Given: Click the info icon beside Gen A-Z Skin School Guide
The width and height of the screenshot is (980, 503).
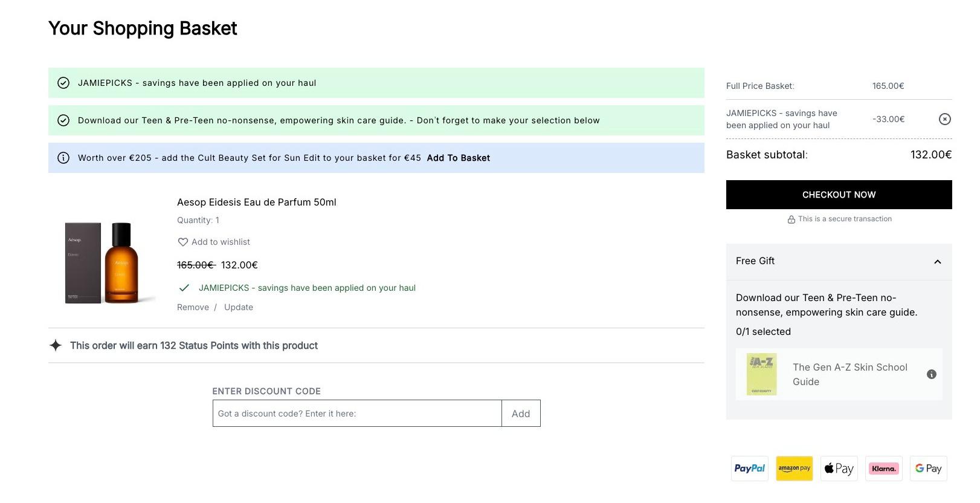Looking at the screenshot, I should [x=931, y=374].
